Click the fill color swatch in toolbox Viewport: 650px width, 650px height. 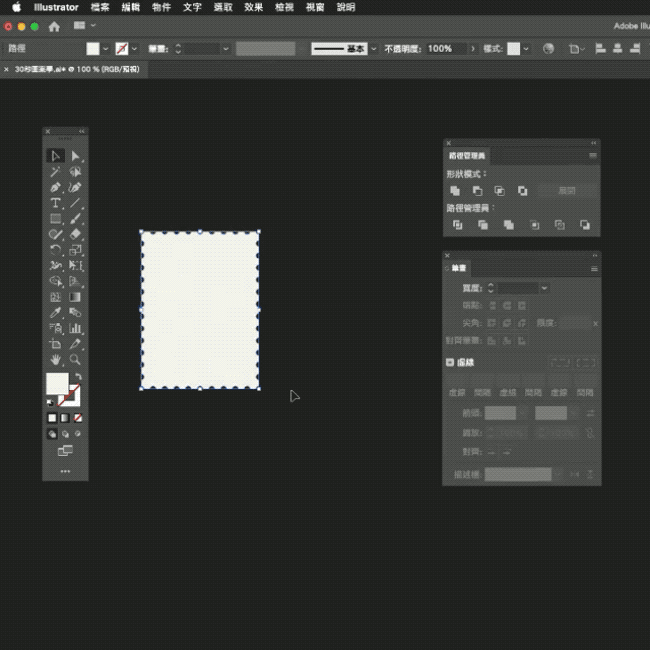click(x=56, y=383)
